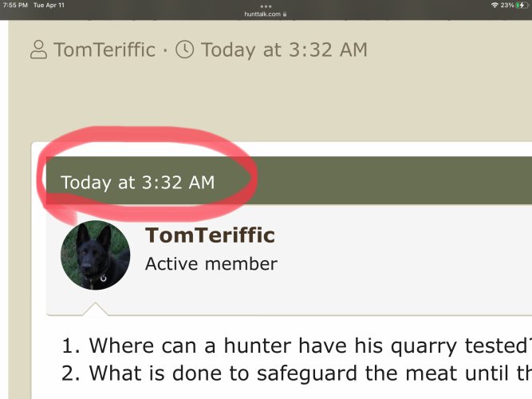Screen dimensions: 532x399
Task: Tap the three-dot multitasking menu
Action: coord(266,6)
